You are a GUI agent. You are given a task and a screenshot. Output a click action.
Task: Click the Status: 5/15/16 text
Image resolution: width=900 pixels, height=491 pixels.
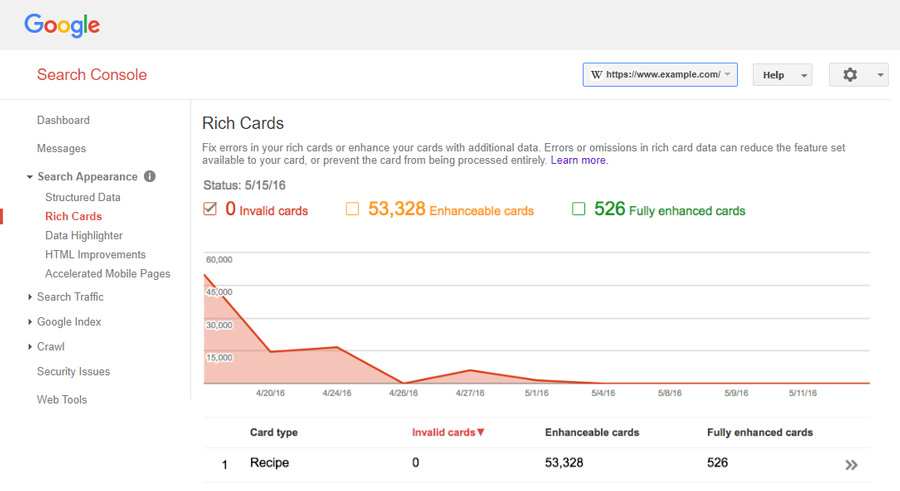click(244, 185)
